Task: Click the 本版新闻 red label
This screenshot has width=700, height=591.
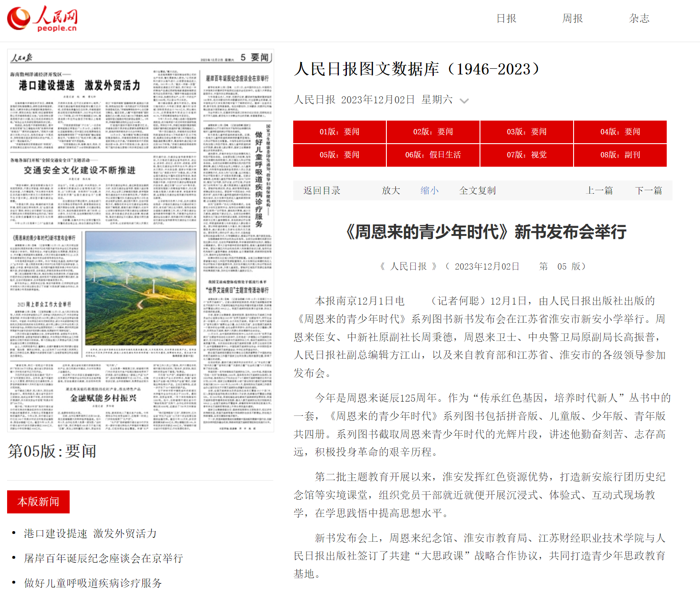Action: [38, 502]
